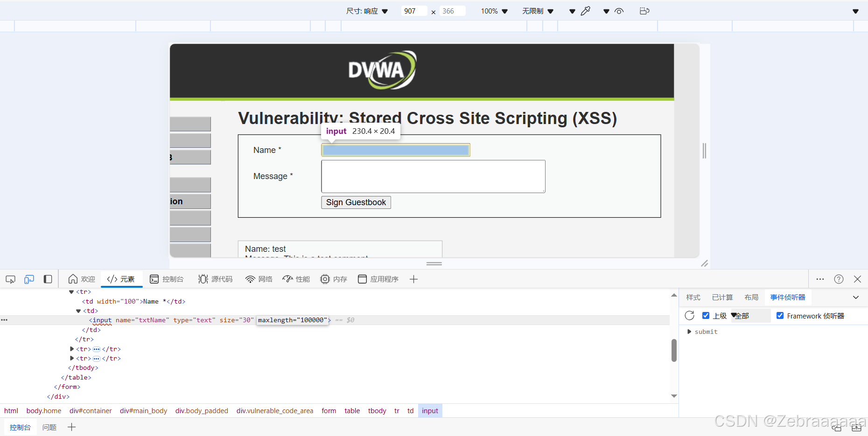Select div.body_padded in the breadcrumb

pos(202,411)
